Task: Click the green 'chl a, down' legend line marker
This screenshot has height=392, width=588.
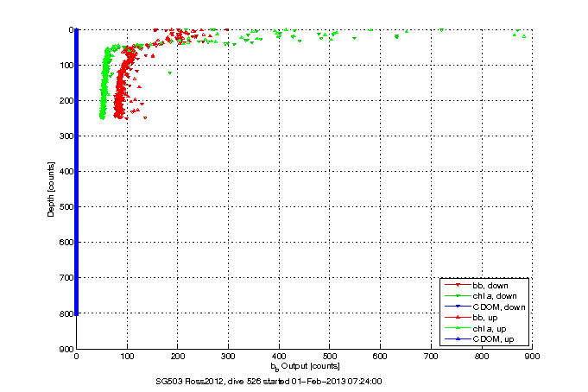Action: [458, 296]
